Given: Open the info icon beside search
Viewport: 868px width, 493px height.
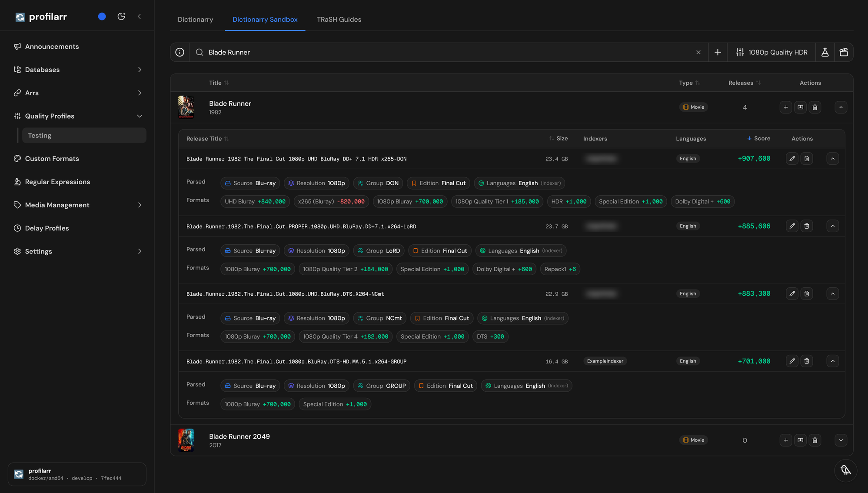Looking at the screenshot, I should click(x=180, y=52).
